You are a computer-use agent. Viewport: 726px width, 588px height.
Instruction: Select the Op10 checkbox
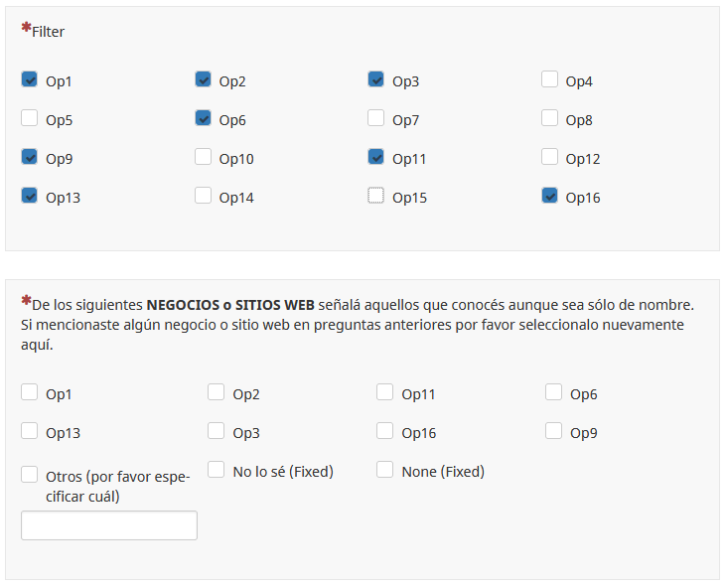[x=204, y=157]
